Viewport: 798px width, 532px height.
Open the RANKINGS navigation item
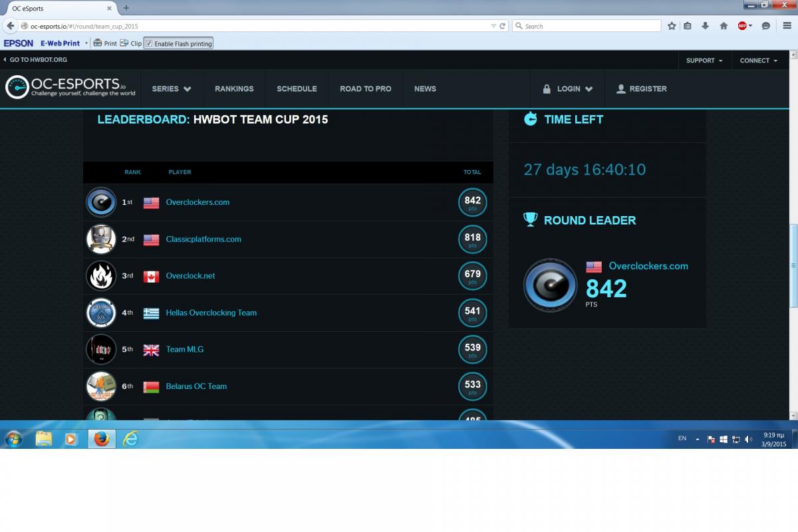(x=234, y=88)
